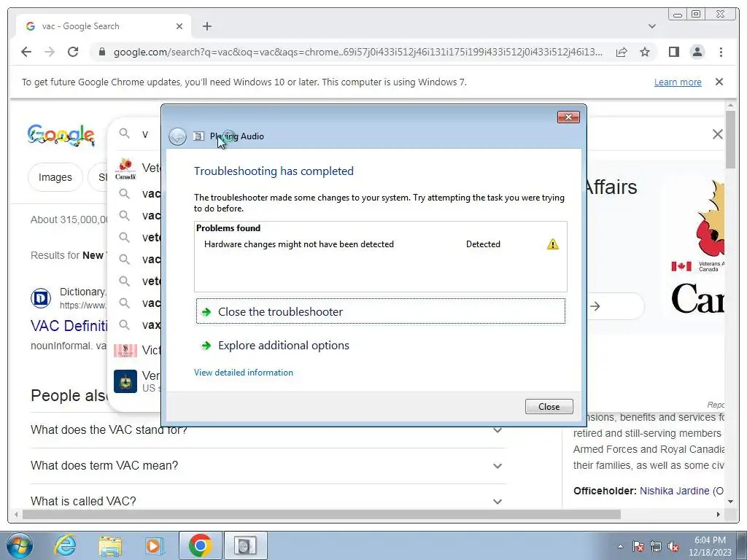The width and height of the screenshot is (747, 560).
Task: Dismiss the Windows 7 update notification bar
Action: coord(719,82)
